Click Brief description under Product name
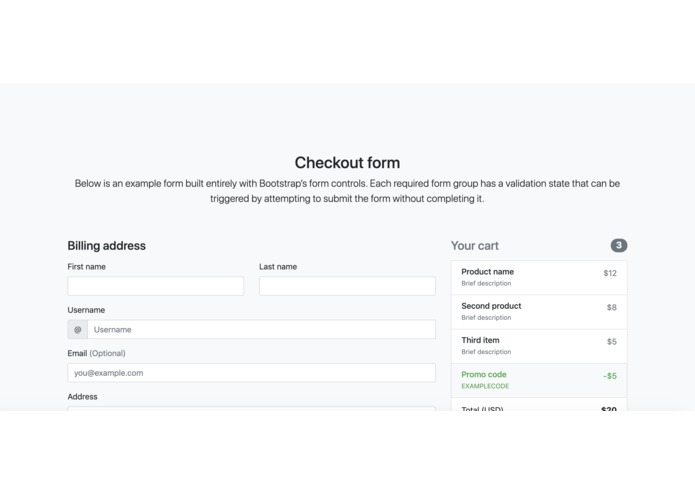The width and height of the screenshot is (695, 494). pos(486,284)
